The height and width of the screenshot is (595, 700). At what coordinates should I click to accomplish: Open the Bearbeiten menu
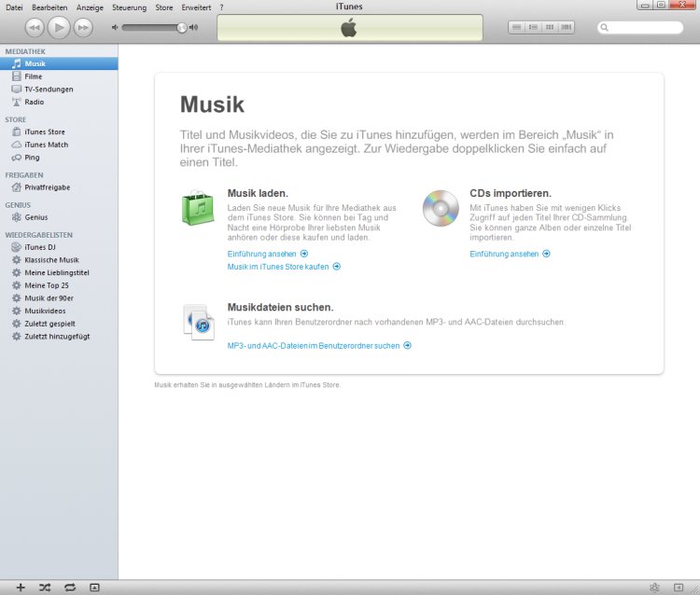click(x=49, y=7)
